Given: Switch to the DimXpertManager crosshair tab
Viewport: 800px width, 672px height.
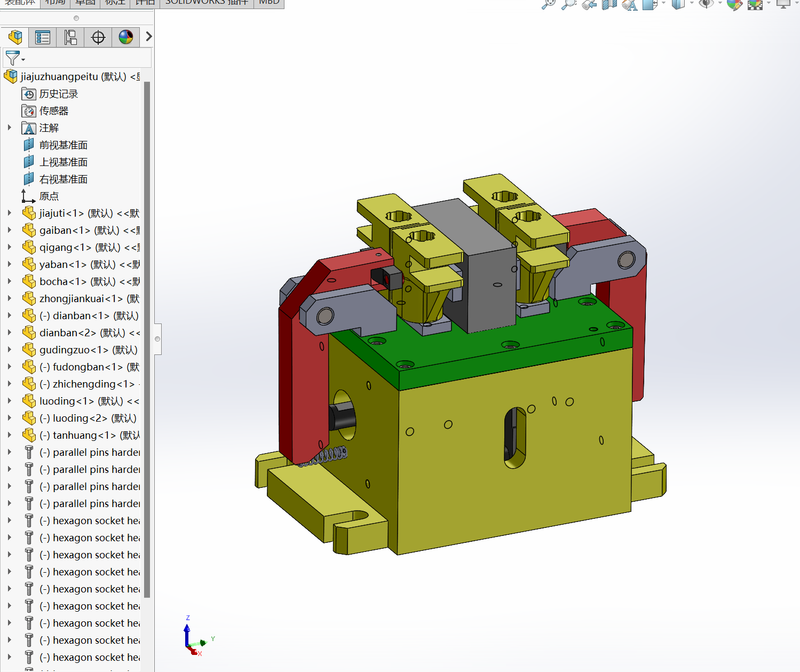Looking at the screenshot, I should pos(98,37).
